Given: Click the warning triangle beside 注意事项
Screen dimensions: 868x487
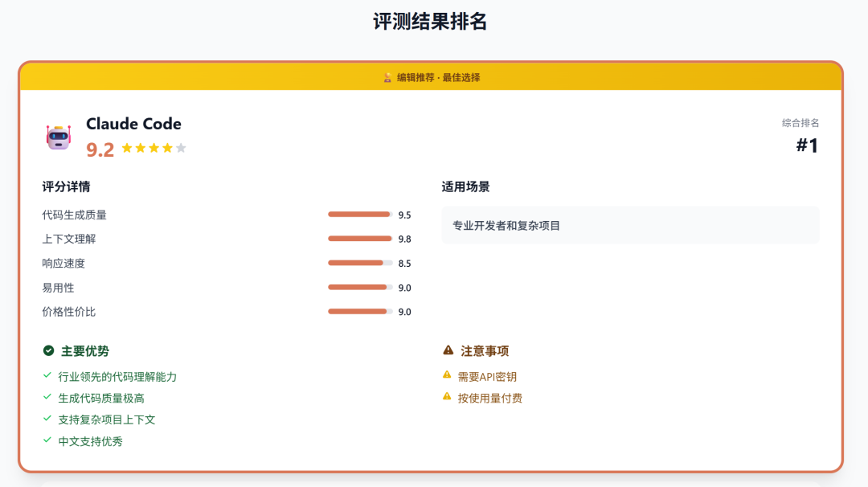Looking at the screenshot, I should pyautogui.click(x=448, y=350).
